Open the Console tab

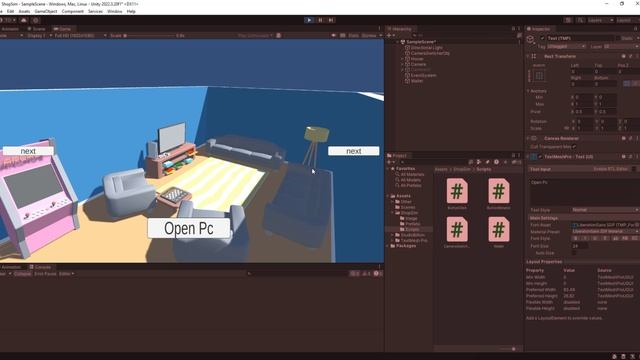pos(40,267)
